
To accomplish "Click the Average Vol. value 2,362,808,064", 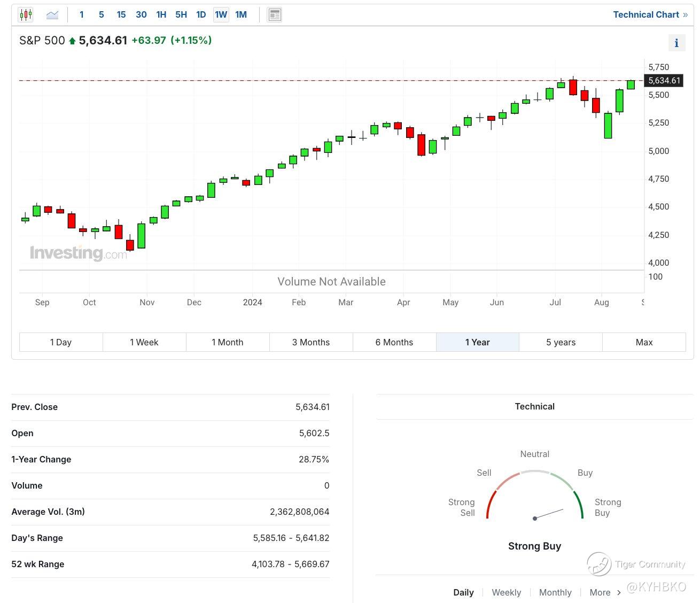I will pos(300,512).
